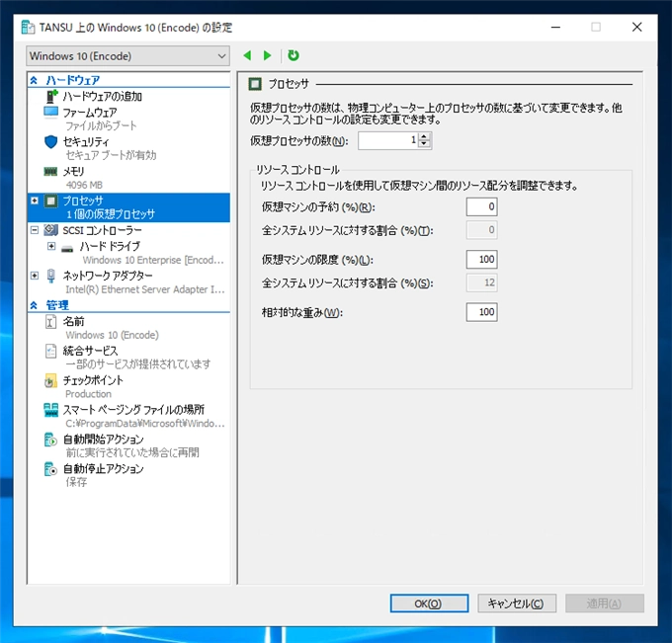Select Windows 10 (Encode) name subtext
The image size is (672, 643).
(112, 335)
